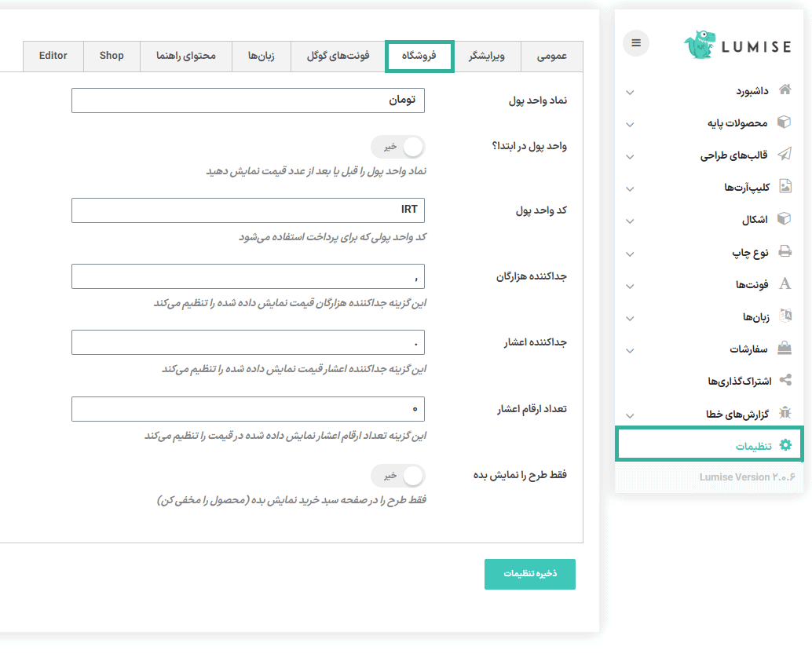Click the Dashboard home icon in sidebar

pos(784,90)
